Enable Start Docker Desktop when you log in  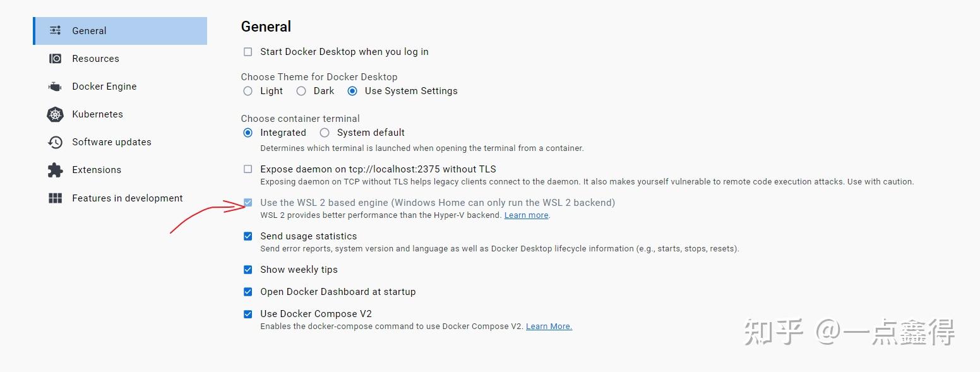[248, 52]
